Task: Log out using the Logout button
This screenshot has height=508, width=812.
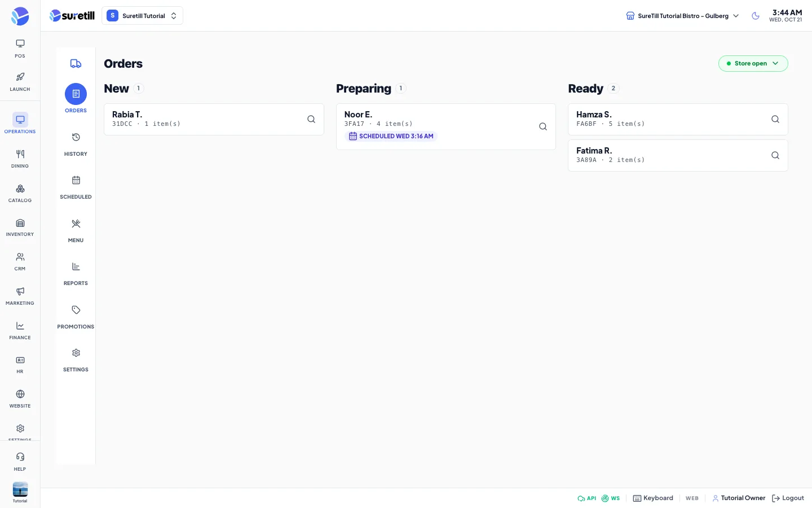Action: (788, 498)
